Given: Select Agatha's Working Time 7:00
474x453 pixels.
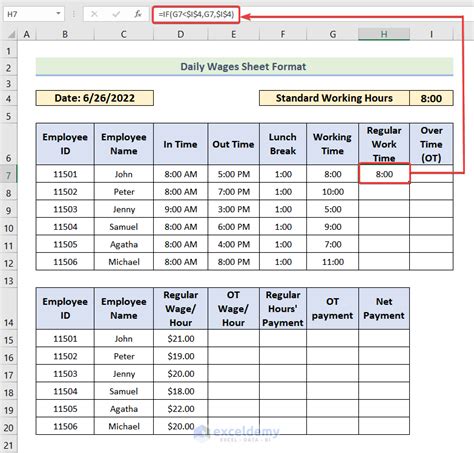Looking at the screenshot, I should click(x=333, y=244).
